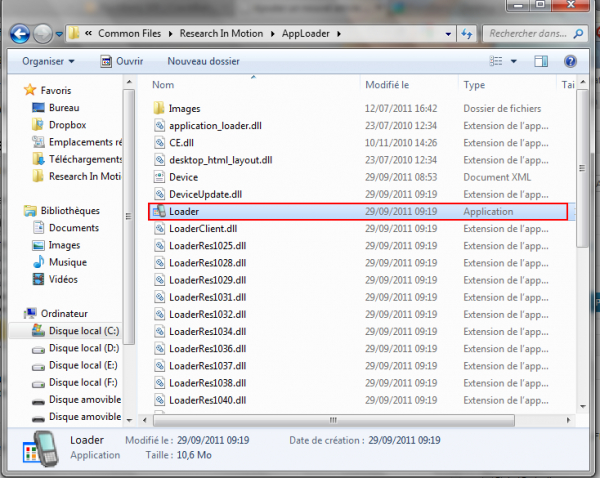The image size is (600, 478).
Task: Click LoaderRes1040.dll file name
Action: pos(207,400)
